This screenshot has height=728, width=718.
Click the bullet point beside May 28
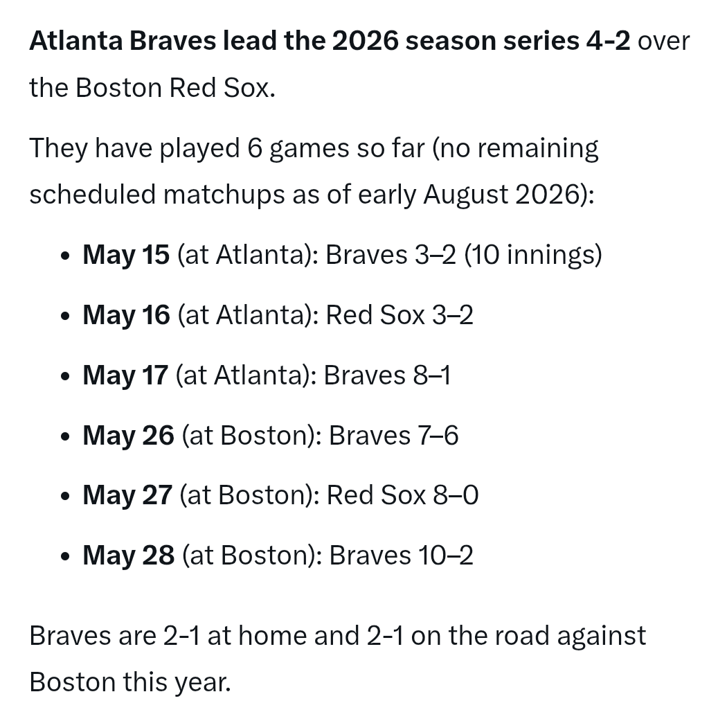click(66, 556)
